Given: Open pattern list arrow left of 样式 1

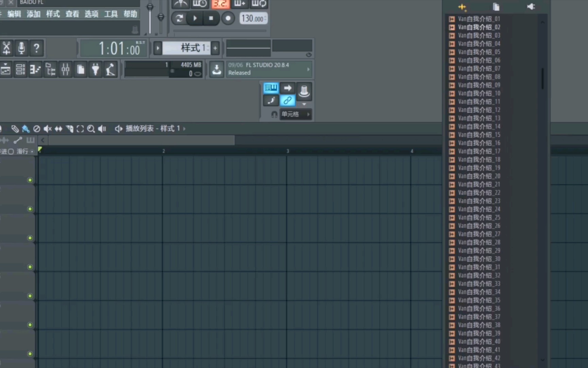Looking at the screenshot, I should [158, 48].
